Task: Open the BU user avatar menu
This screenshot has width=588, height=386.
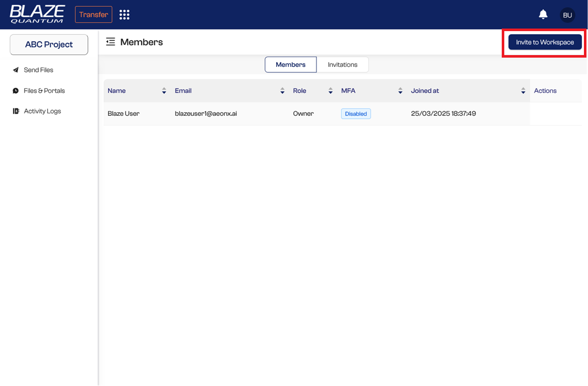Action: pyautogui.click(x=568, y=15)
